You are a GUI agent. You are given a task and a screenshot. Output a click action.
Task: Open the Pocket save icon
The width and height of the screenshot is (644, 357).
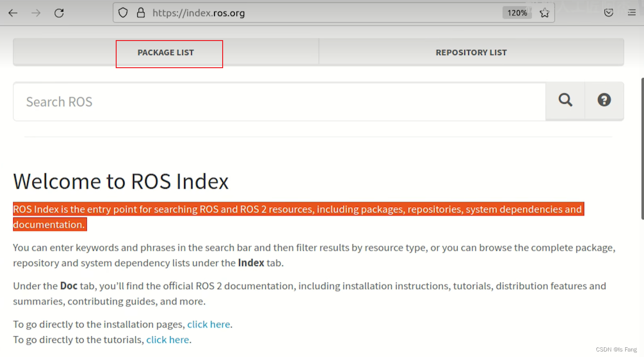(609, 13)
